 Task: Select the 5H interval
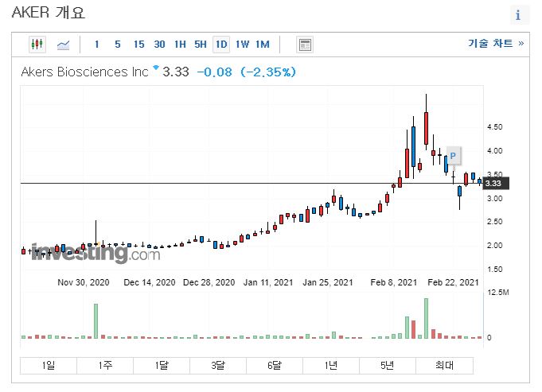(x=200, y=45)
